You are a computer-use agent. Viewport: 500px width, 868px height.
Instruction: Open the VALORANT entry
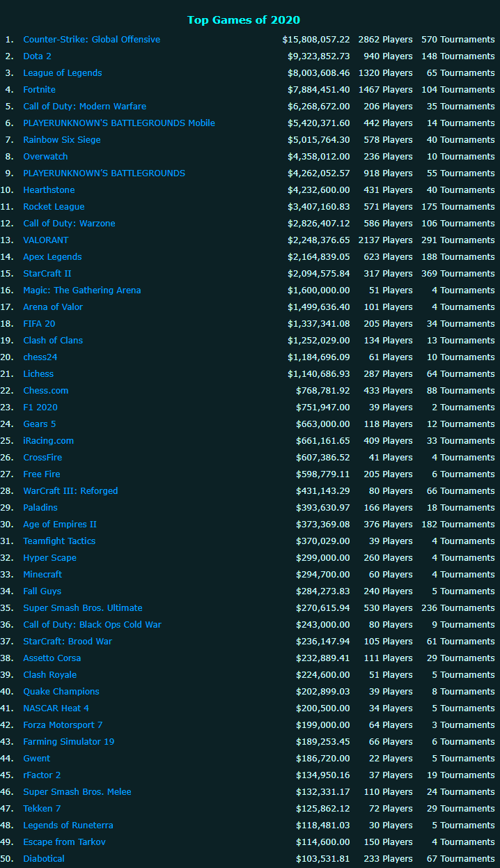(x=46, y=240)
